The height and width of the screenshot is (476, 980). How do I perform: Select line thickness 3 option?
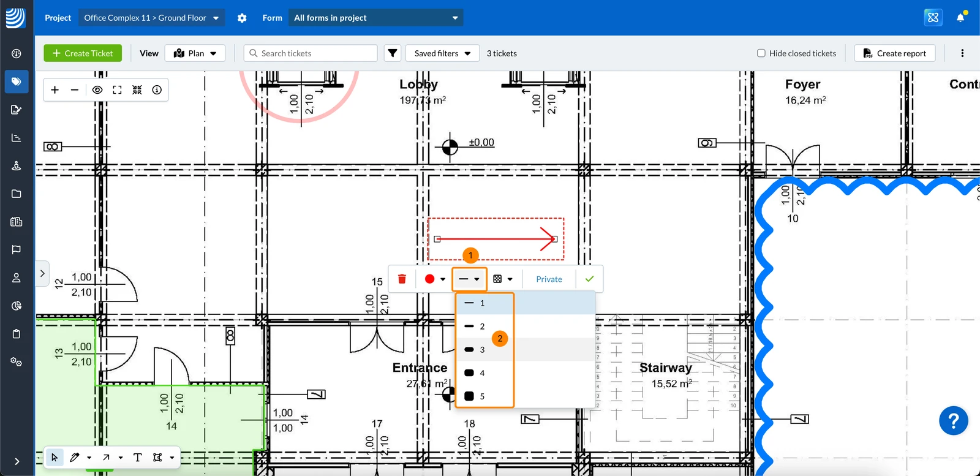coord(526,350)
